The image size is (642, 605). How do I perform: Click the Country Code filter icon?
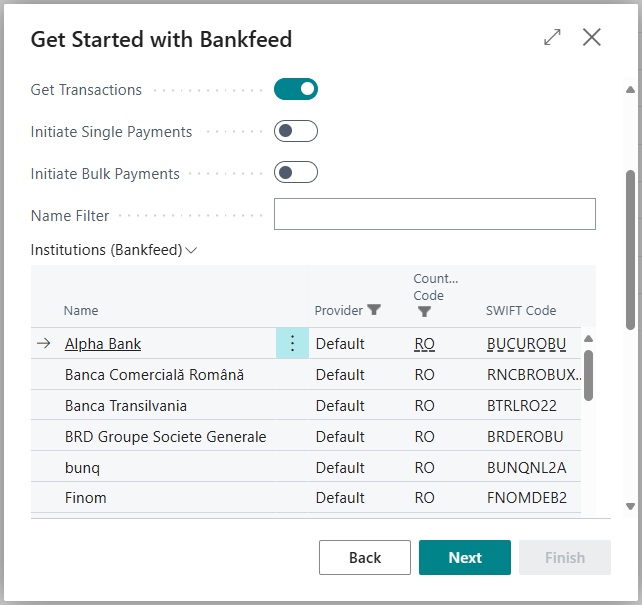tap(424, 312)
